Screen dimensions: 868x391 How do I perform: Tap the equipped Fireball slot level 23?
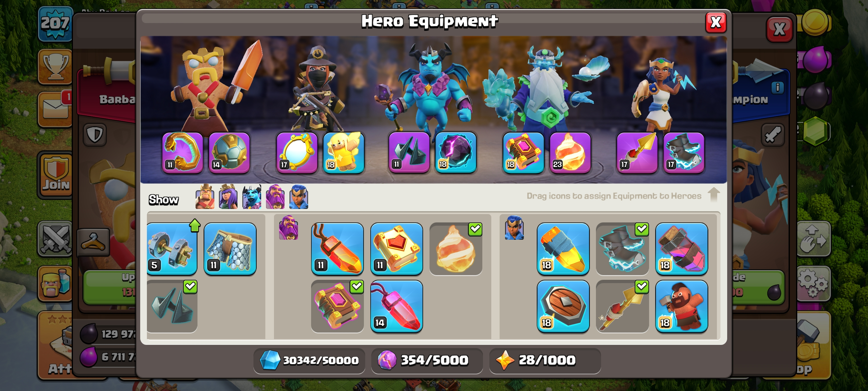point(570,153)
